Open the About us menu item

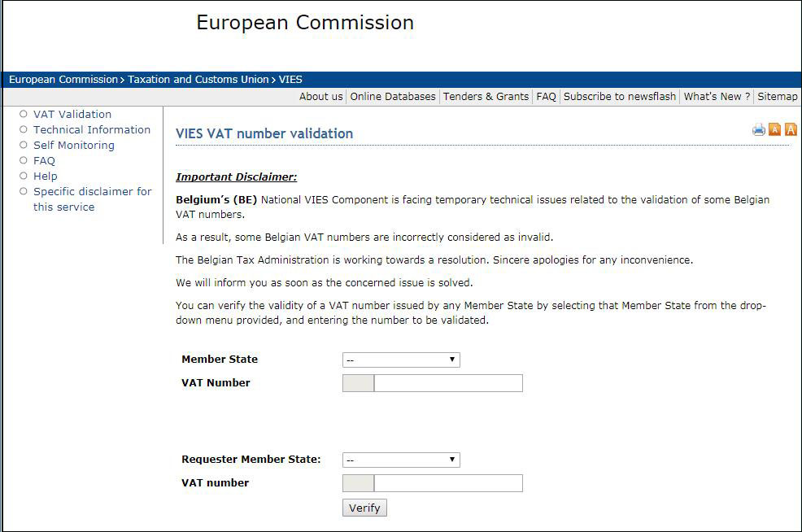click(x=321, y=96)
